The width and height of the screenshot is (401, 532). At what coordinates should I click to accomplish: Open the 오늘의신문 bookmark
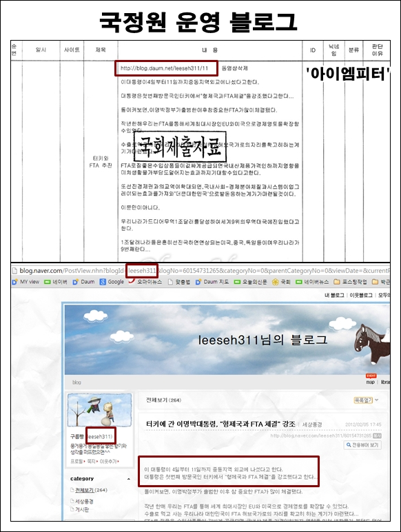(250, 282)
